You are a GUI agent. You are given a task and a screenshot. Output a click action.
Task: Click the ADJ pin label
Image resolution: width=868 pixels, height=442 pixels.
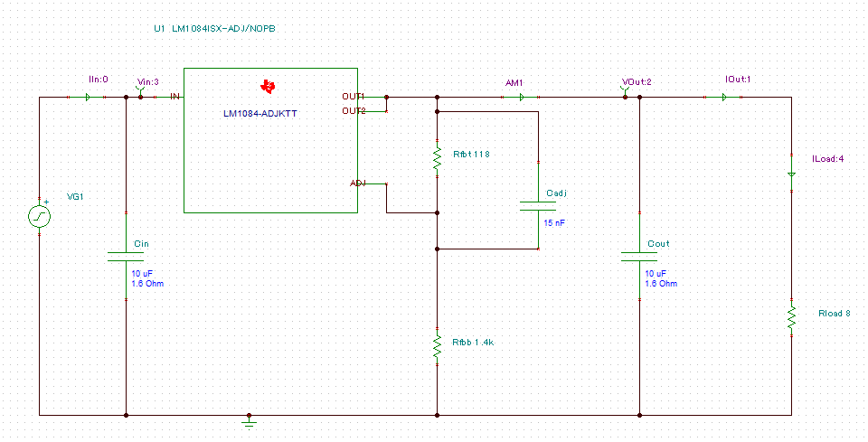(358, 183)
